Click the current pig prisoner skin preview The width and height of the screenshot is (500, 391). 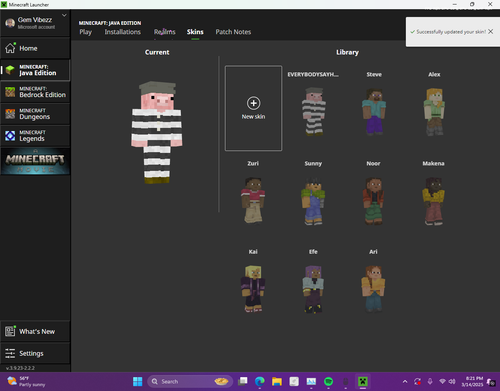pyautogui.click(x=157, y=133)
